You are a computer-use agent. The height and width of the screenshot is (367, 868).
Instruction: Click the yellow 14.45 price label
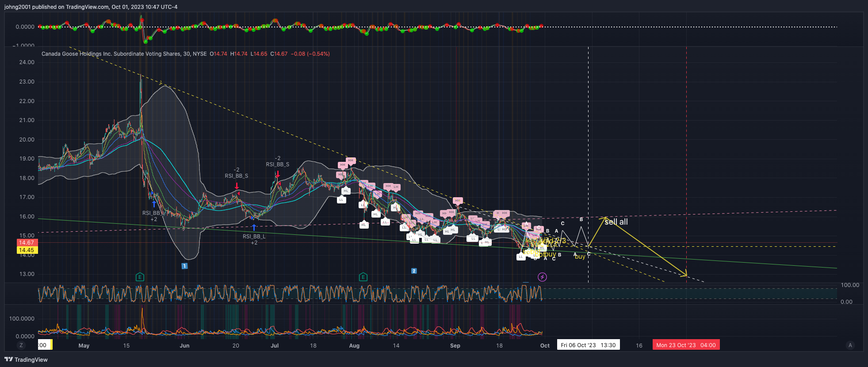[27, 250]
